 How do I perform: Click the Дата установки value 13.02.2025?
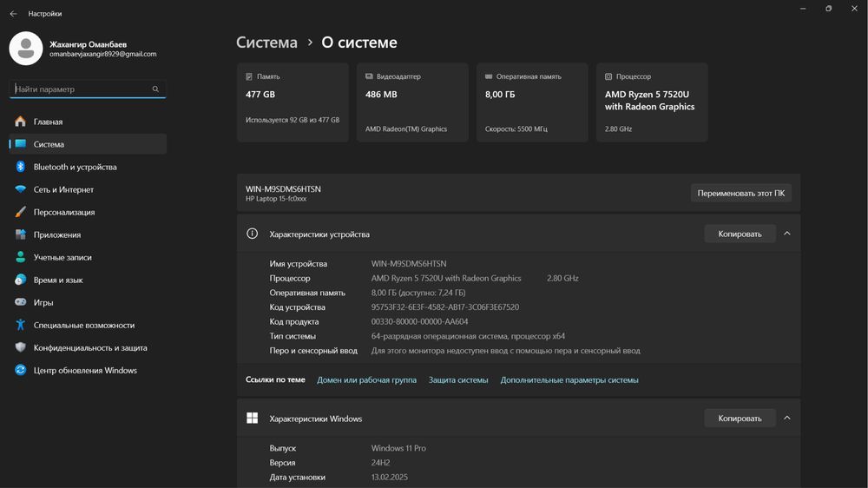[389, 477]
